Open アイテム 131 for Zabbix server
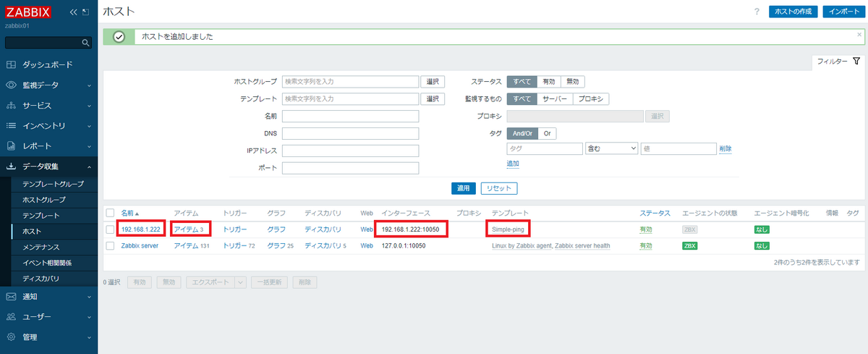 [192, 245]
